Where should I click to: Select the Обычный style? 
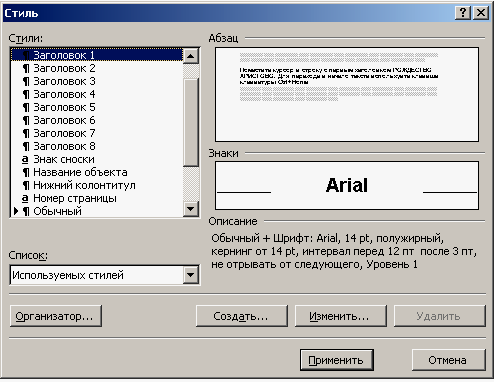coord(97,211)
